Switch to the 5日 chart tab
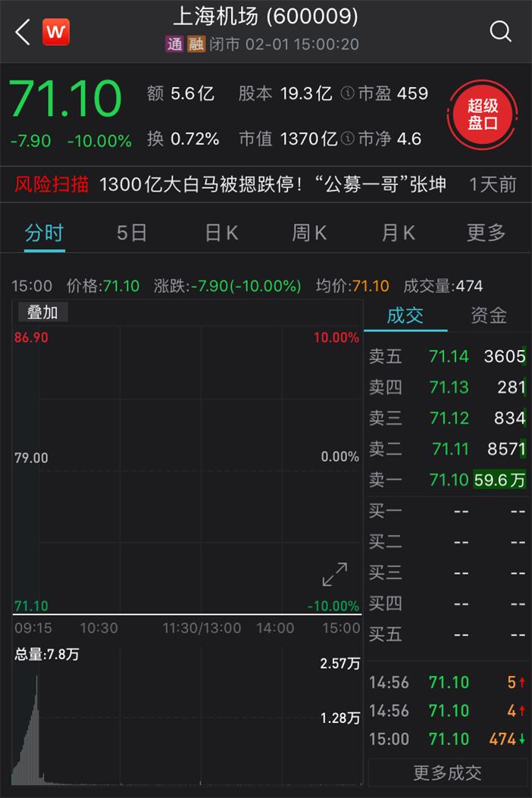The width and height of the screenshot is (532, 798). click(x=132, y=233)
